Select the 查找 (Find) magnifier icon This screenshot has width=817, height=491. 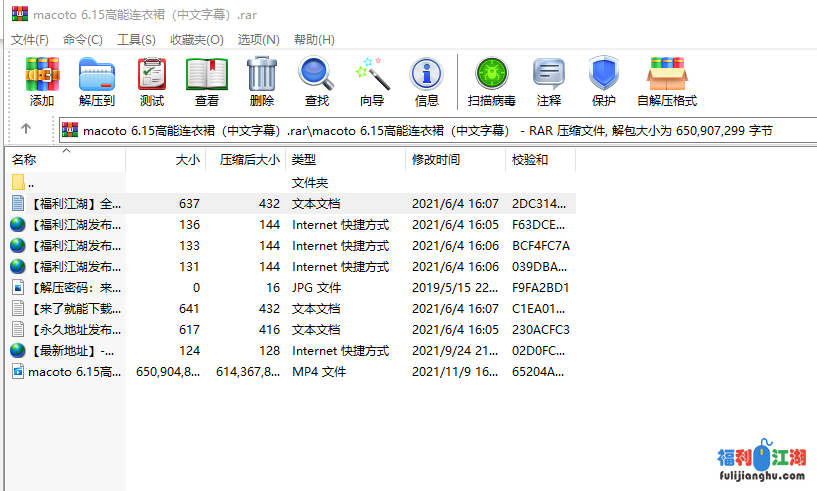pyautogui.click(x=317, y=80)
